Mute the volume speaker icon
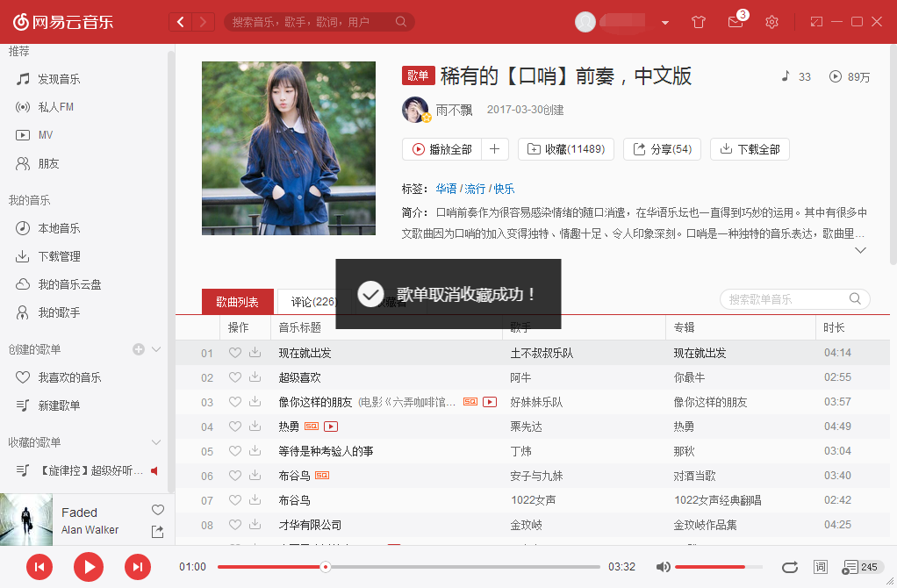This screenshot has height=588, width=897. click(664, 567)
